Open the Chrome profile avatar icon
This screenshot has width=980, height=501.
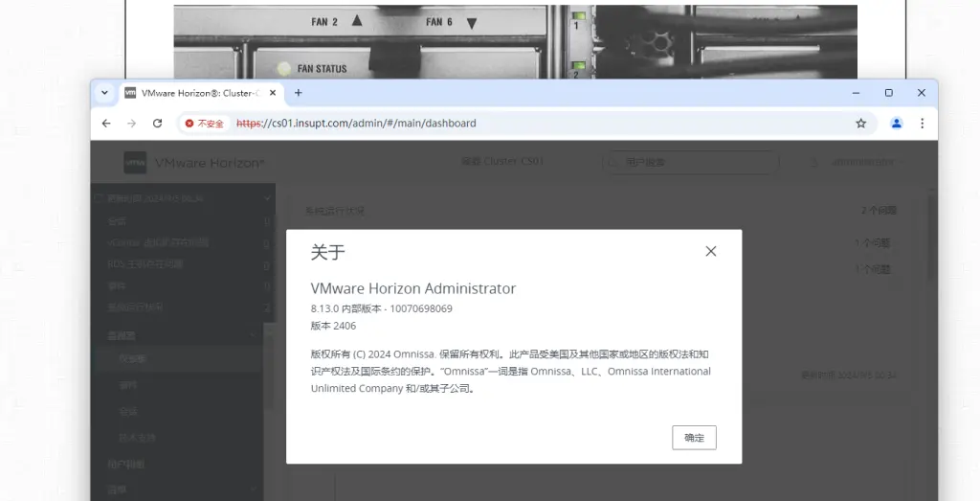pos(896,124)
